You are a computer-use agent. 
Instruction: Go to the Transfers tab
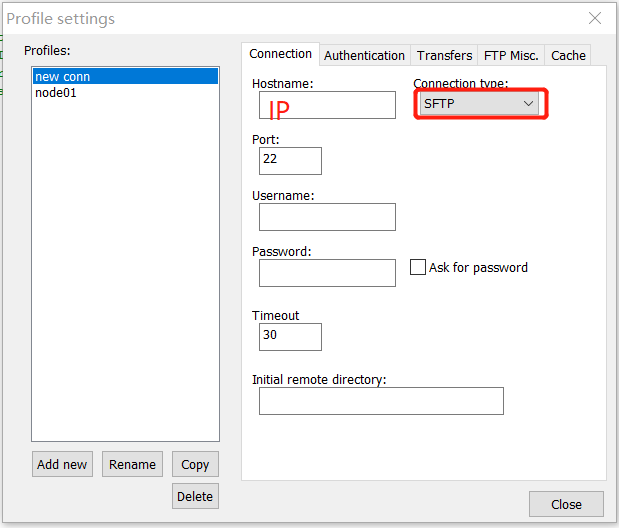coord(444,56)
